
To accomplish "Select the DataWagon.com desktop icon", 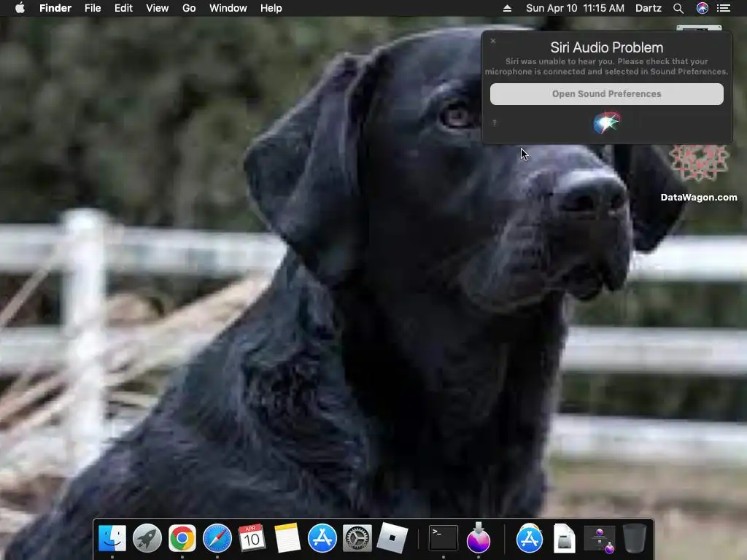I will pos(699,171).
